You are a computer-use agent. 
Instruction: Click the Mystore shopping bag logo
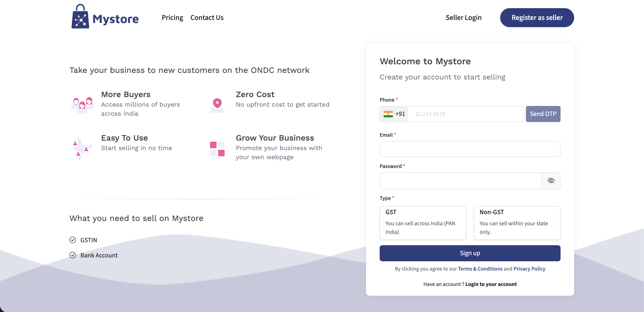coord(80,17)
